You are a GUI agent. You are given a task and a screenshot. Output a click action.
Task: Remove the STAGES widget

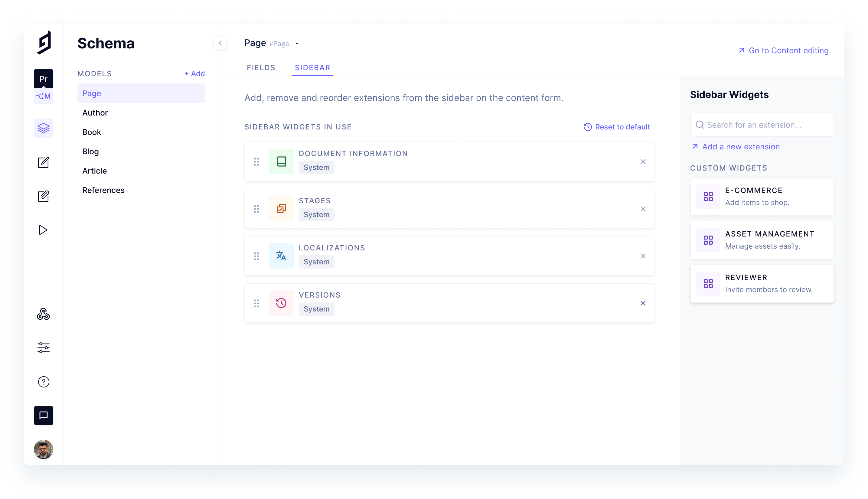pyautogui.click(x=643, y=209)
